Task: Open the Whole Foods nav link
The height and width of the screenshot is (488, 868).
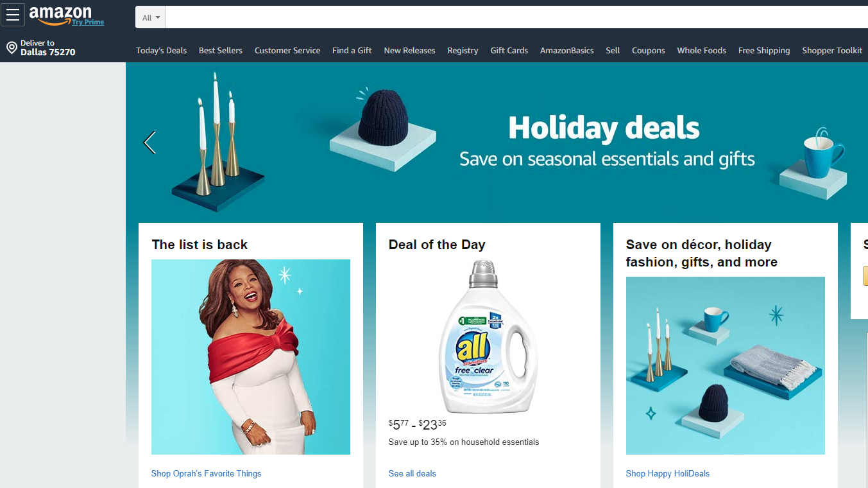Action: (x=702, y=51)
